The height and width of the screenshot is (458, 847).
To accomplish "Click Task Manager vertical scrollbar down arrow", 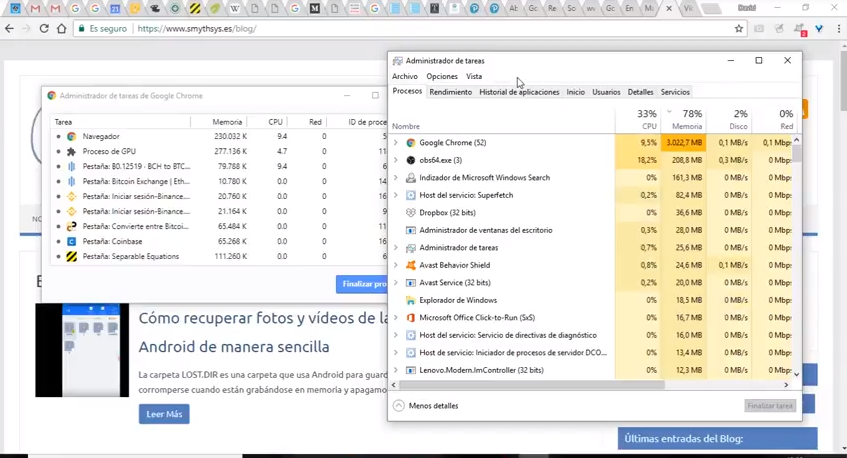I will [796, 373].
